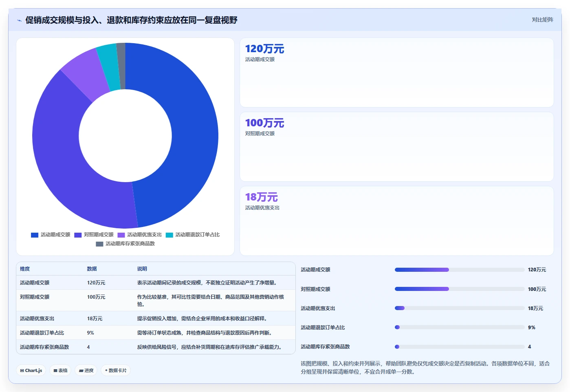
Task: Click the 100万元 value beside progress bar
Action: click(537, 289)
